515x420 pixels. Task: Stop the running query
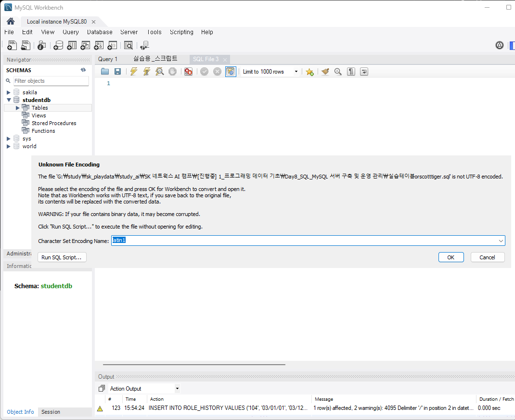point(172,72)
